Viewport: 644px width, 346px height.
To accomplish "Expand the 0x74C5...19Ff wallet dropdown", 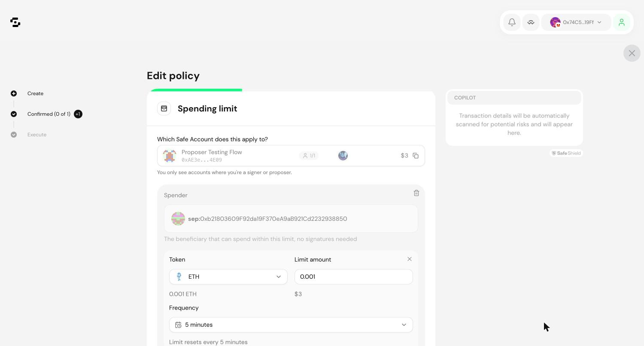I will coord(576,22).
